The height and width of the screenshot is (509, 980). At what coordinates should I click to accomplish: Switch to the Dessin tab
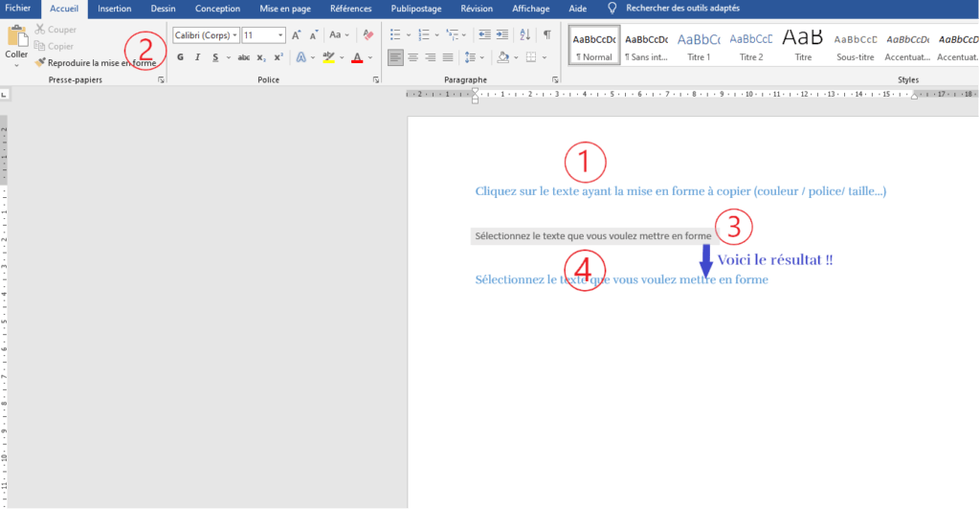pos(163,9)
